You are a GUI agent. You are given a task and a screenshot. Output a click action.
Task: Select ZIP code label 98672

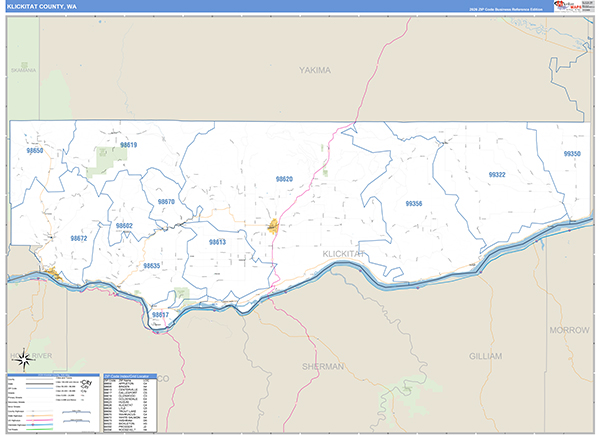79,238
